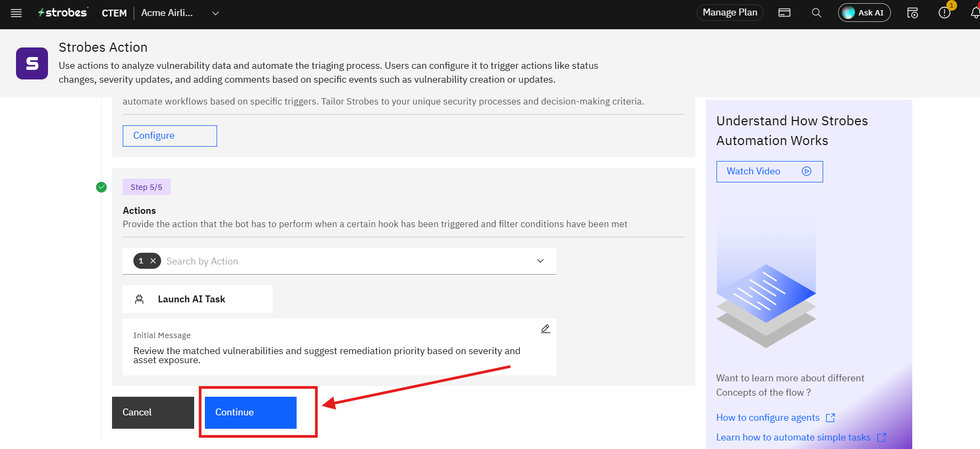Click the Watch Video button
980x449 pixels.
(769, 172)
